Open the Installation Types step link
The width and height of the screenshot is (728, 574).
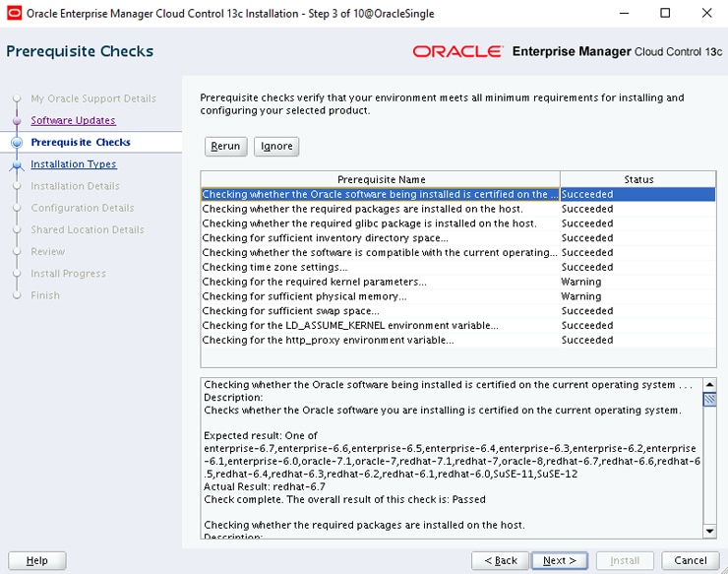[x=74, y=164]
